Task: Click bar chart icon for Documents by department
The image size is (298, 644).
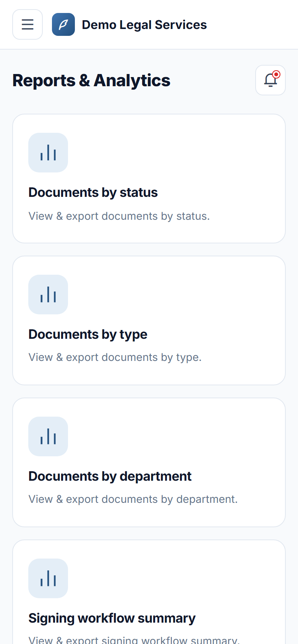Action: (48, 436)
